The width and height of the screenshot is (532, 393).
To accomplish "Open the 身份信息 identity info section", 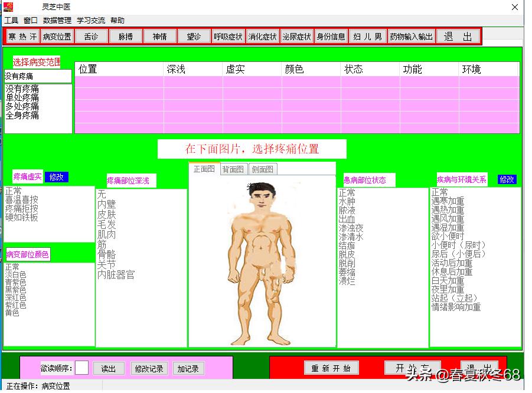I will (331, 35).
